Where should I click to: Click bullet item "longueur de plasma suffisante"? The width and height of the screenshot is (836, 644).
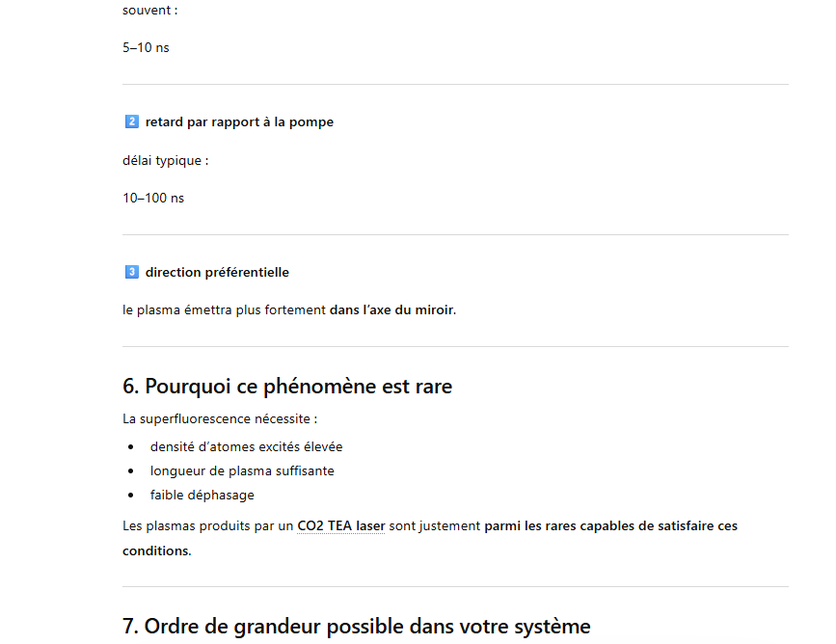pos(242,471)
